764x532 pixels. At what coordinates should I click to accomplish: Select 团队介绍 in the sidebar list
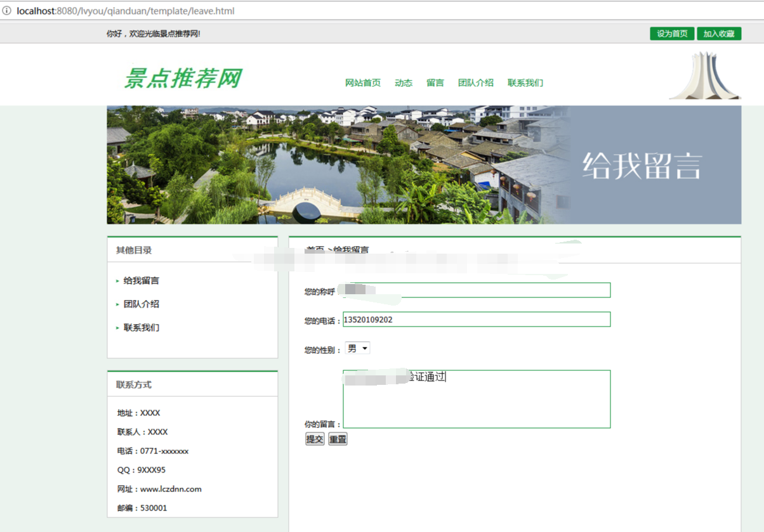pyautogui.click(x=141, y=304)
